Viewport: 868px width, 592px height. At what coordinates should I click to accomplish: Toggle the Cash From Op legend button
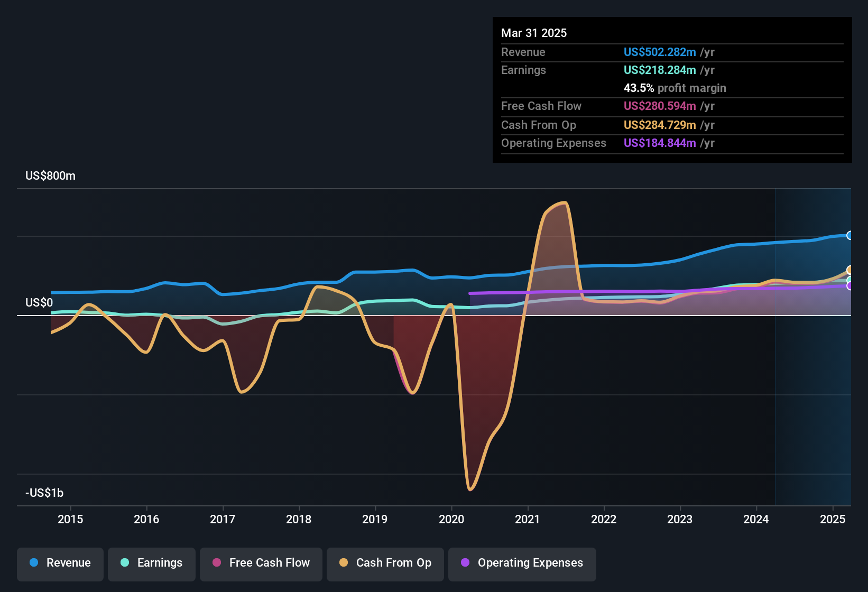point(385,563)
